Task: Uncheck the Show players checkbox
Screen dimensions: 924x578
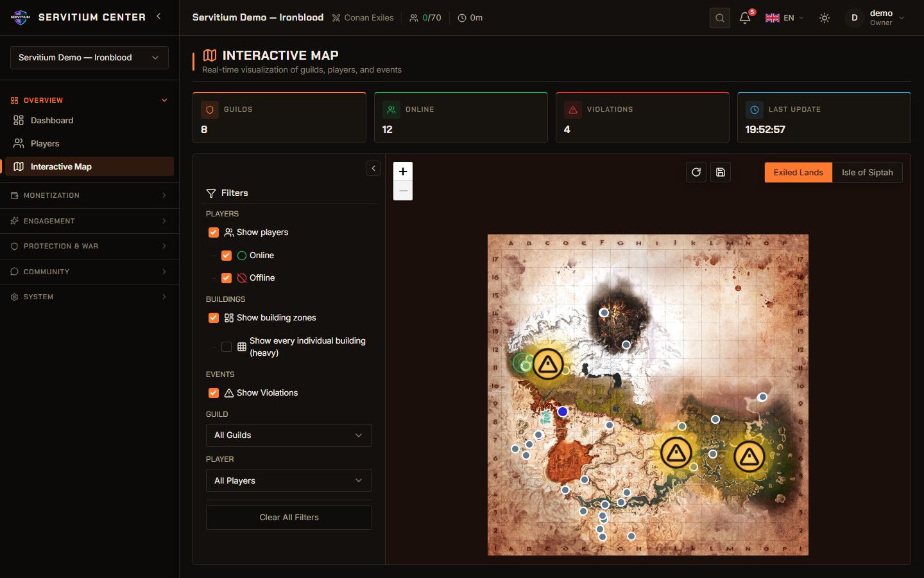Action: click(x=214, y=232)
